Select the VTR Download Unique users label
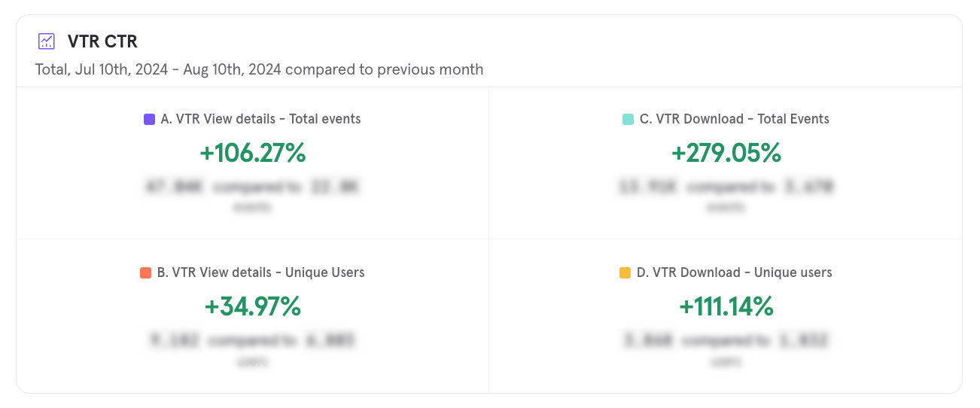Image resolution: width=980 pixels, height=408 pixels. (x=734, y=273)
